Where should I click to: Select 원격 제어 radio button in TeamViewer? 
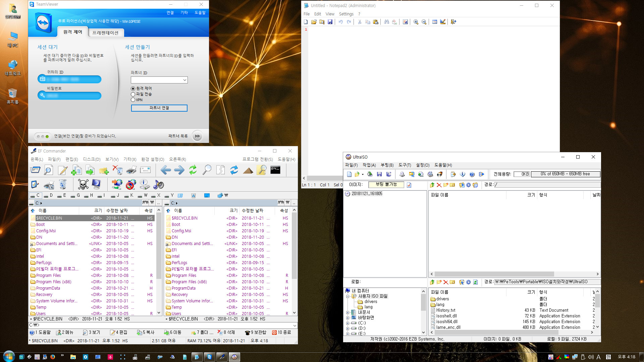(x=133, y=88)
